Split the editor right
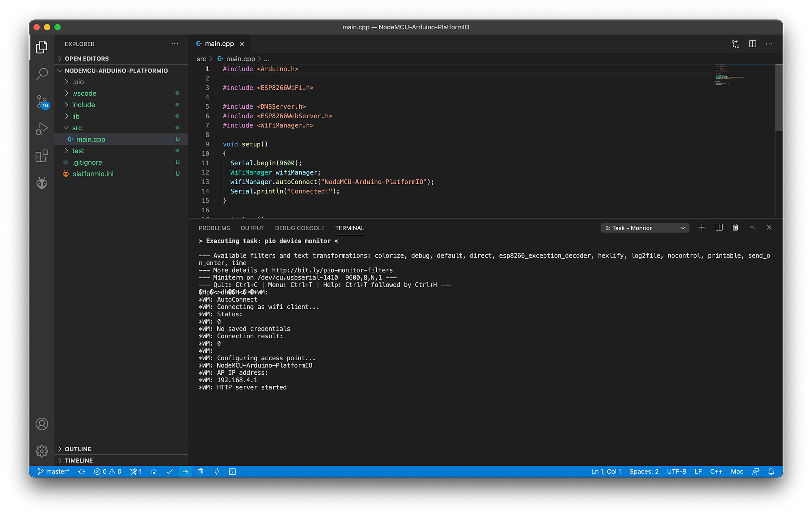 click(752, 44)
